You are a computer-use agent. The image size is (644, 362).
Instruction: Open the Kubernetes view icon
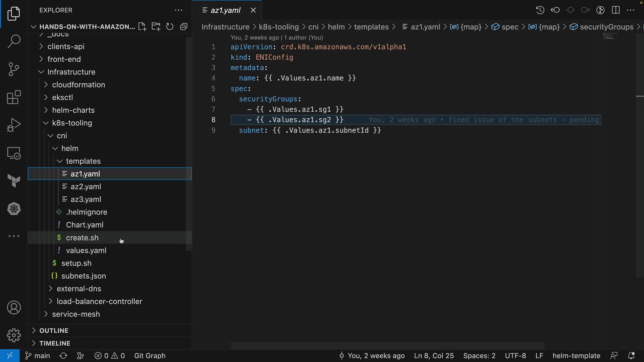click(14, 209)
